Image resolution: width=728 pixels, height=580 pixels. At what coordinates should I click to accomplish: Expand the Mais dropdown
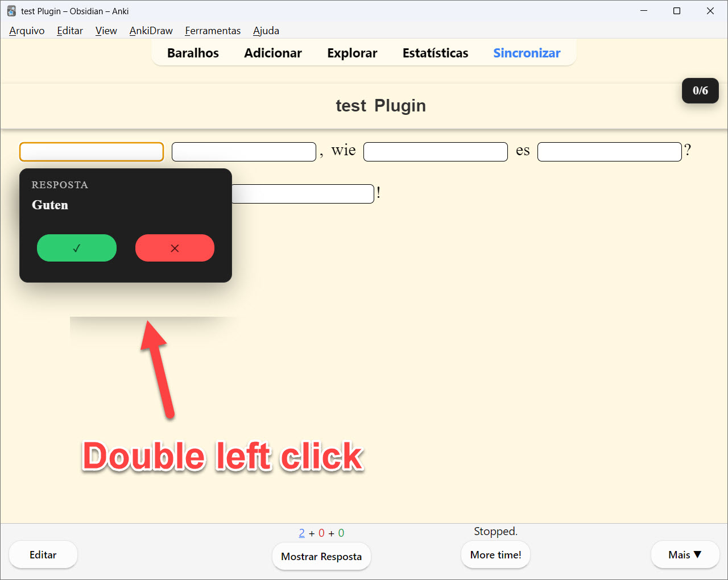(x=685, y=555)
